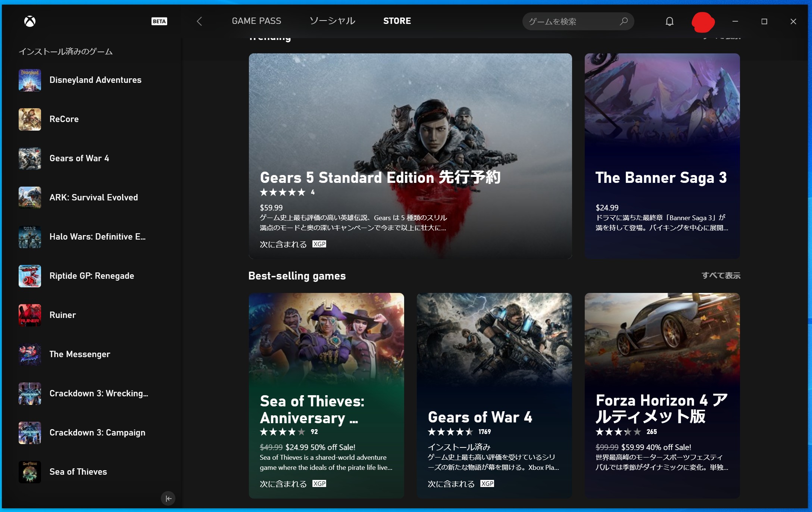Select Halo Wars: Definitive E... title

pyautogui.click(x=97, y=237)
